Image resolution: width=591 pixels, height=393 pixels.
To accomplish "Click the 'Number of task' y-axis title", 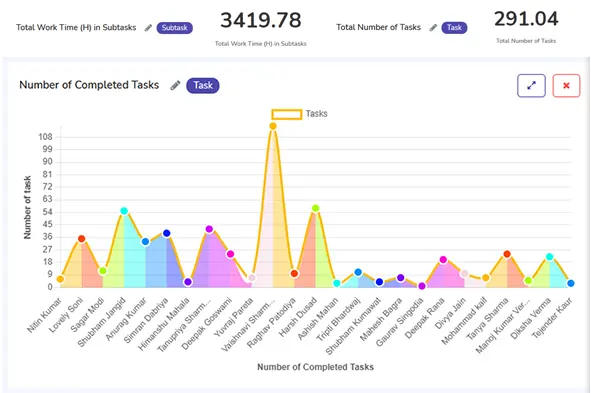I will pyautogui.click(x=27, y=207).
